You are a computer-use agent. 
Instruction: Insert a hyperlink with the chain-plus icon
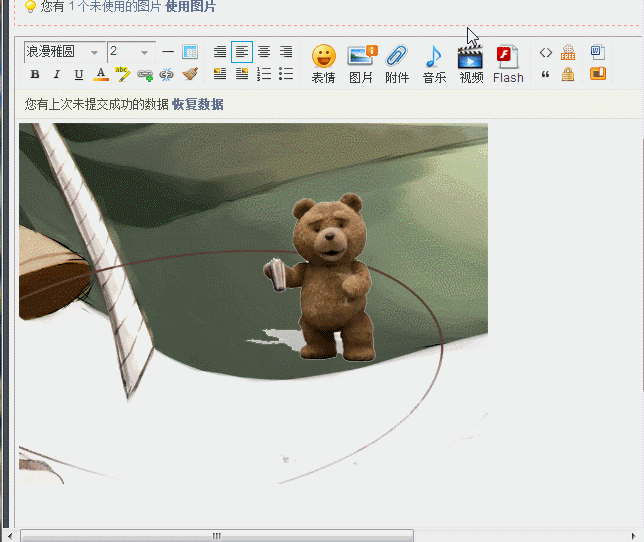[145, 75]
